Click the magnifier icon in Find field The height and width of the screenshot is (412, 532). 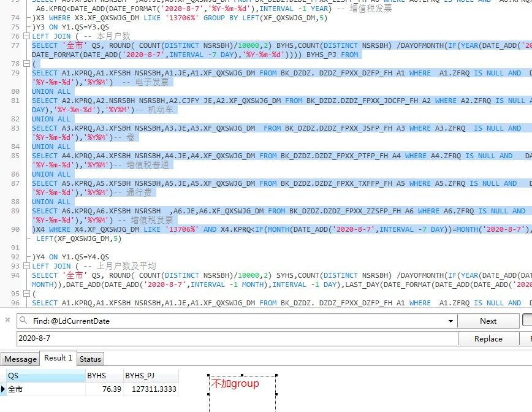point(23,321)
